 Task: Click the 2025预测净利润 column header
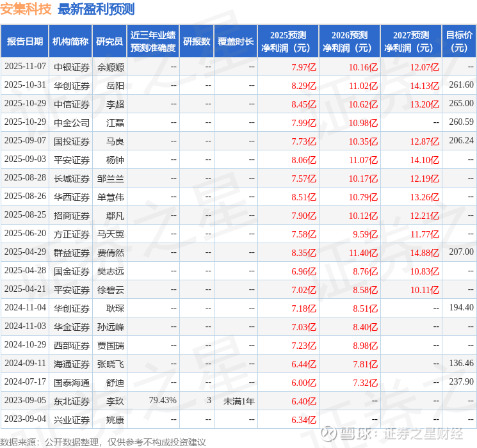288,42
